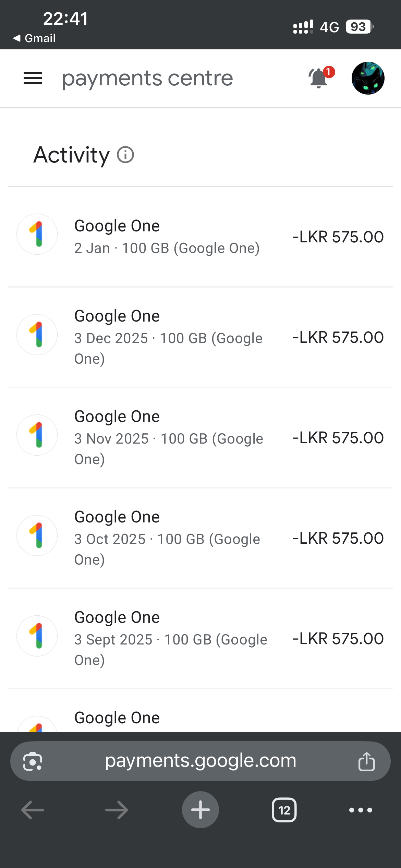Open the 2 Jan Google One transaction

coord(200,237)
